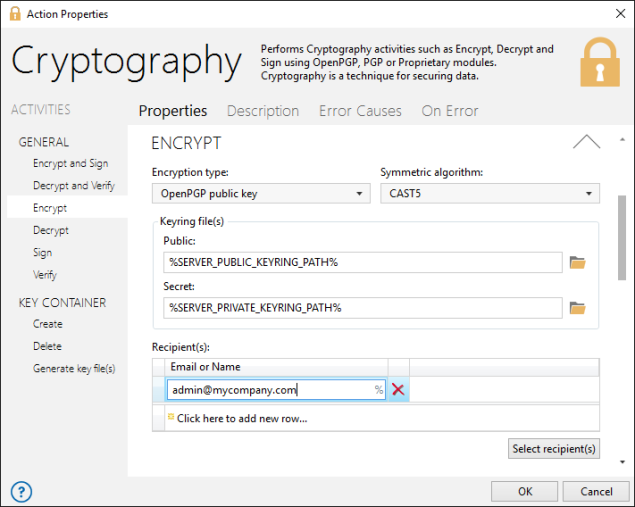Delete the admin@mycompany.com recipient row
Screen dimensions: 635x507
(398, 390)
